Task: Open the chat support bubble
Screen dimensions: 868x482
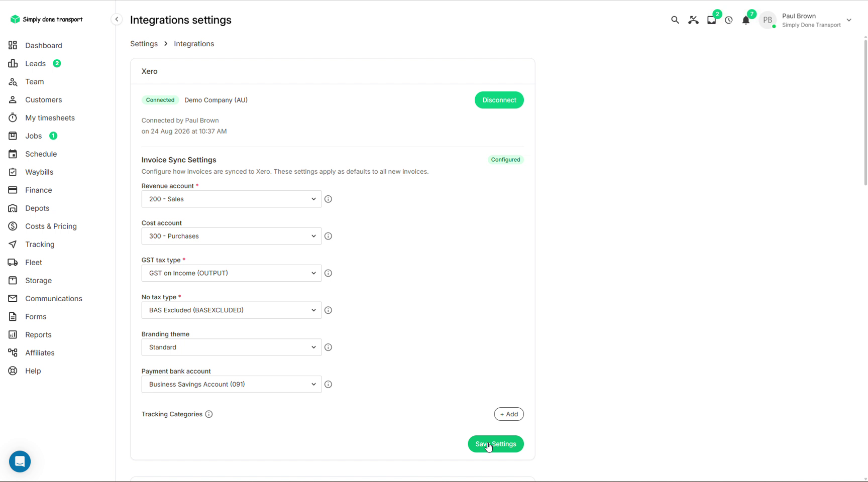Action: coord(20,461)
